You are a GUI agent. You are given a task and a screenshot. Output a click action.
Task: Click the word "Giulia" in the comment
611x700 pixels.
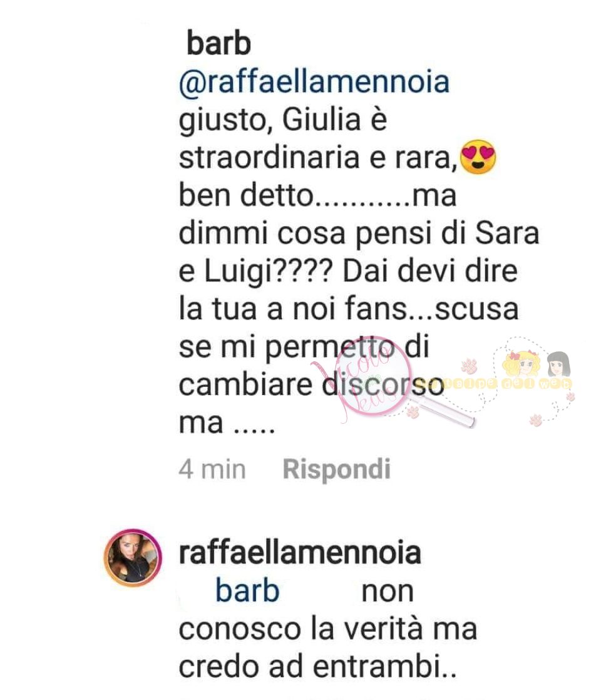point(321,120)
